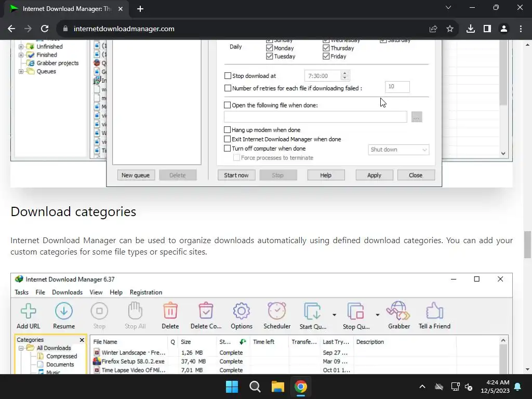
Task: Share this page icon in address bar
Action: (x=433, y=29)
